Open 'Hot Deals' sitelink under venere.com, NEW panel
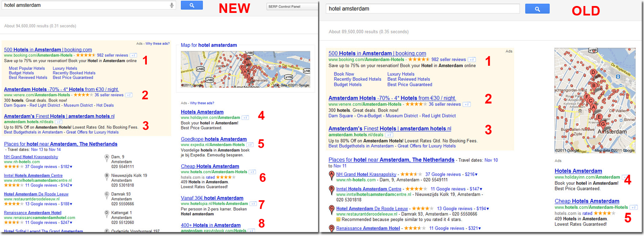Viewport: 644px width, 236px height. [x=105, y=105]
